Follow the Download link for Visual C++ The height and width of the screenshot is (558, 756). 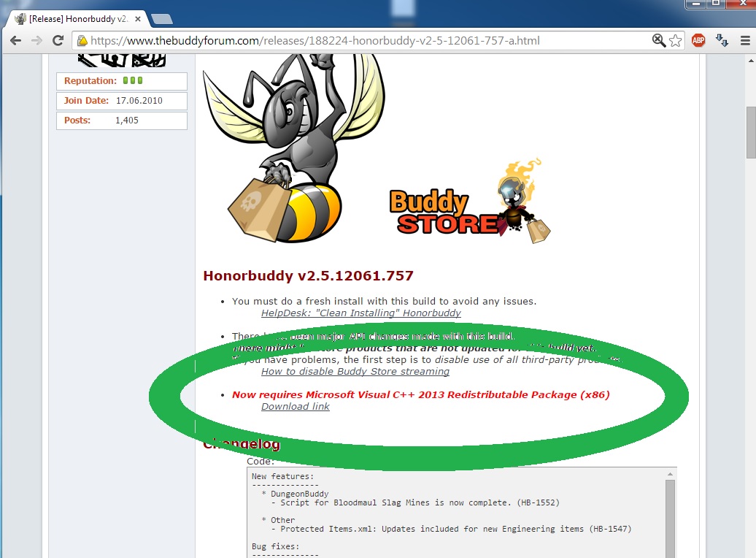(296, 406)
